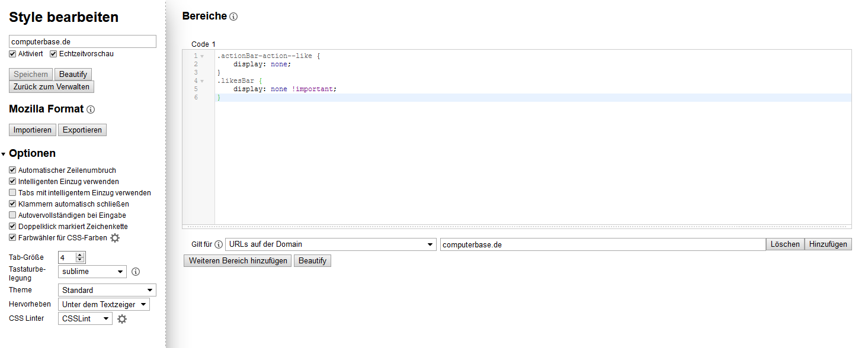Click Zurück zum Verwalten button

52,87
